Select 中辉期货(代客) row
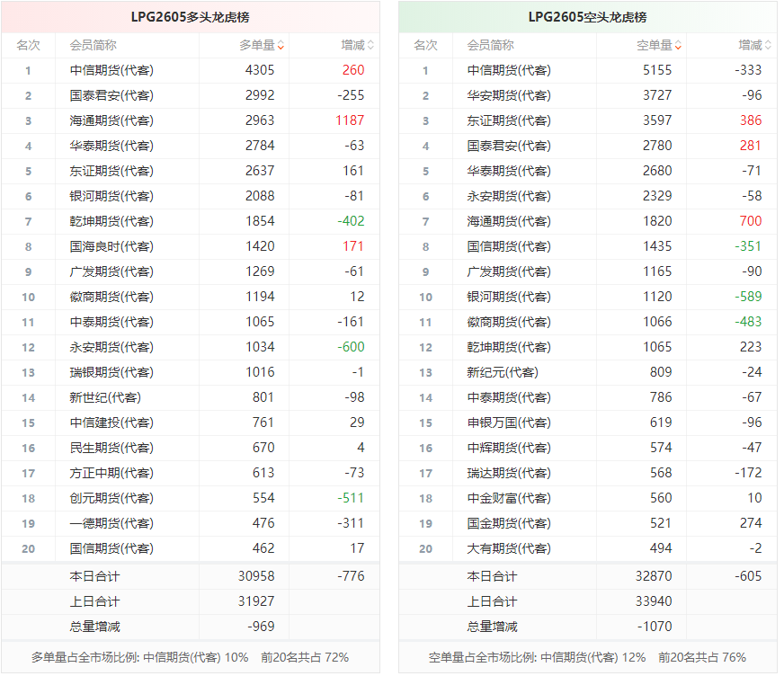The image size is (784, 676). [588, 448]
